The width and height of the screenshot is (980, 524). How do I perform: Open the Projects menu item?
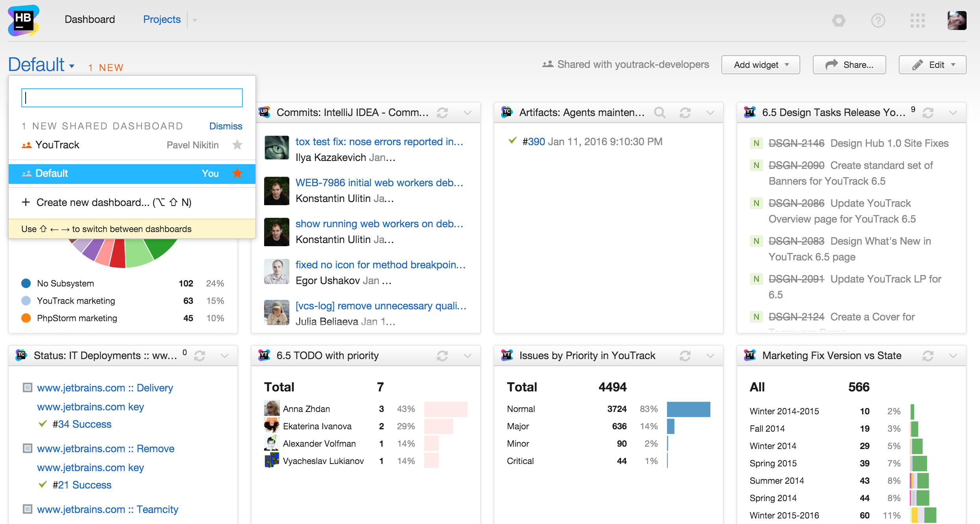pos(162,19)
